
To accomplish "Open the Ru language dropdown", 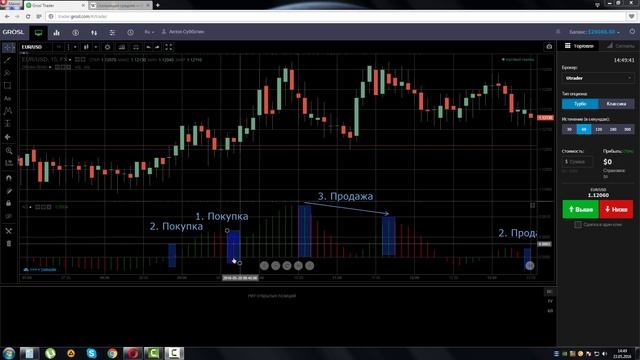I will point(149,32).
